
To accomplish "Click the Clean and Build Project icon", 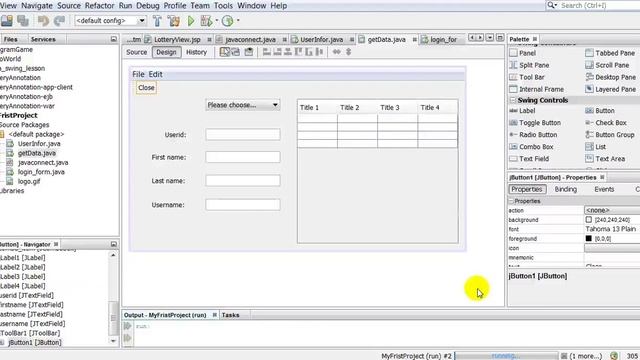I will click(174, 21).
